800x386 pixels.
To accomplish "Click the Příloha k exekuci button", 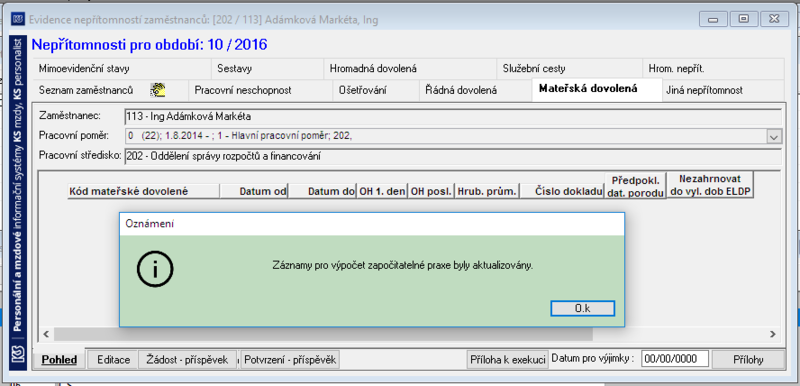I will pyautogui.click(x=508, y=359).
